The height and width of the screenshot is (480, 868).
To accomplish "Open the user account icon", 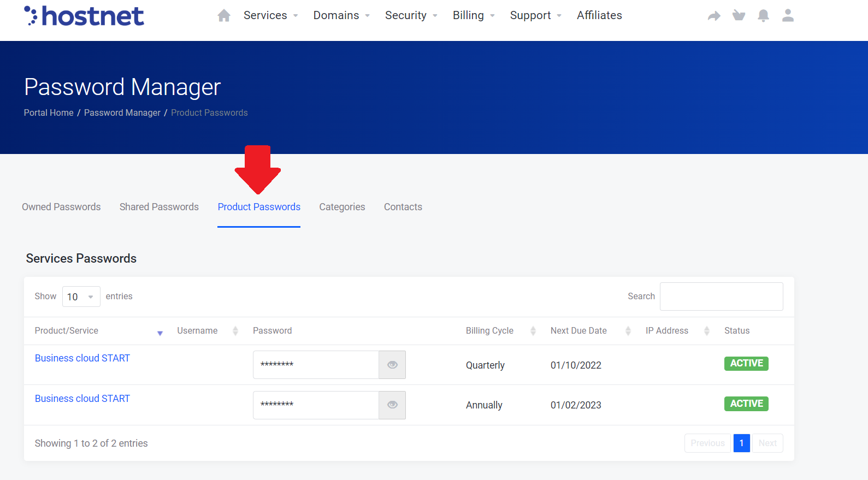I will click(788, 15).
